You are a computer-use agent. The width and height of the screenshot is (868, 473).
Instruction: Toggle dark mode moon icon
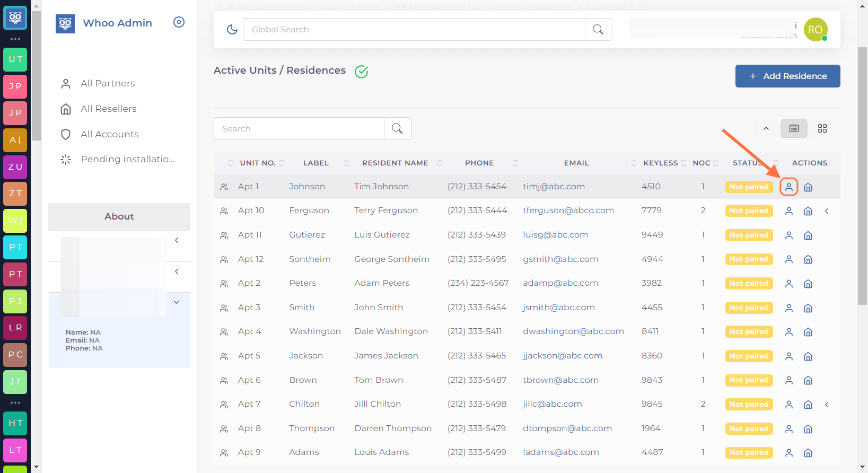click(x=232, y=30)
